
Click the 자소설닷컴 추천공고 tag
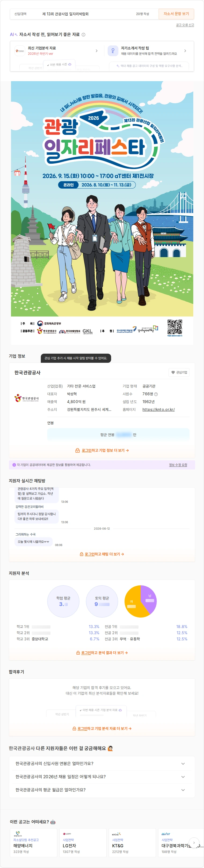point(26,840)
